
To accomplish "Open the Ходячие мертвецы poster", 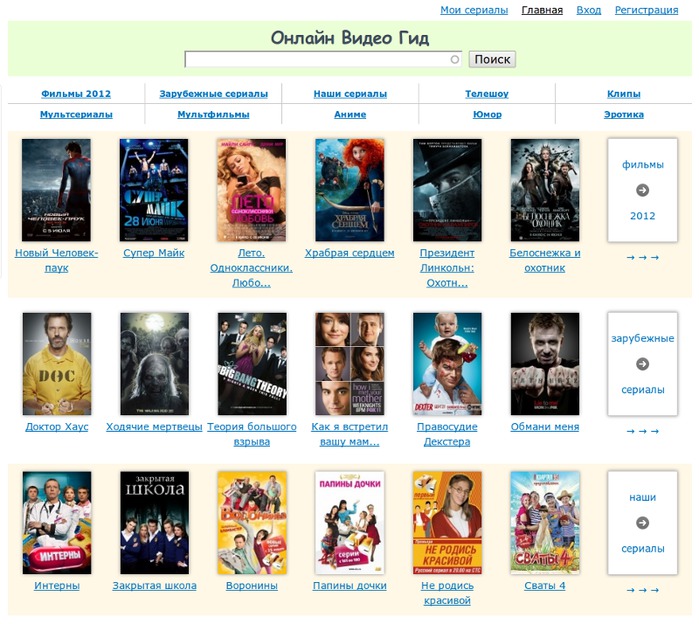I will pyautogui.click(x=154, y=364).
